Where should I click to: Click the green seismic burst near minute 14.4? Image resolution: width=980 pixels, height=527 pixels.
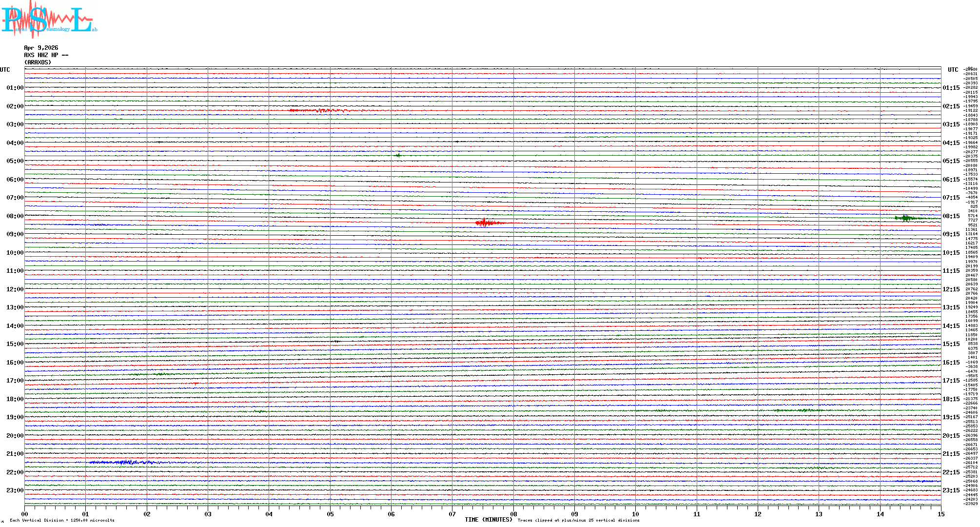point(905,218)
